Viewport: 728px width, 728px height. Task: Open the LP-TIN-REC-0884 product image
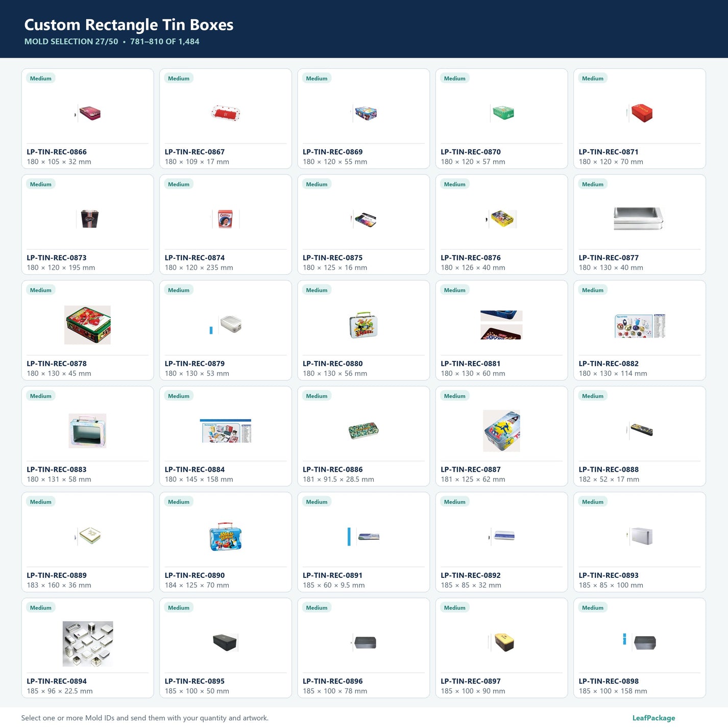[x=226, y=431]
